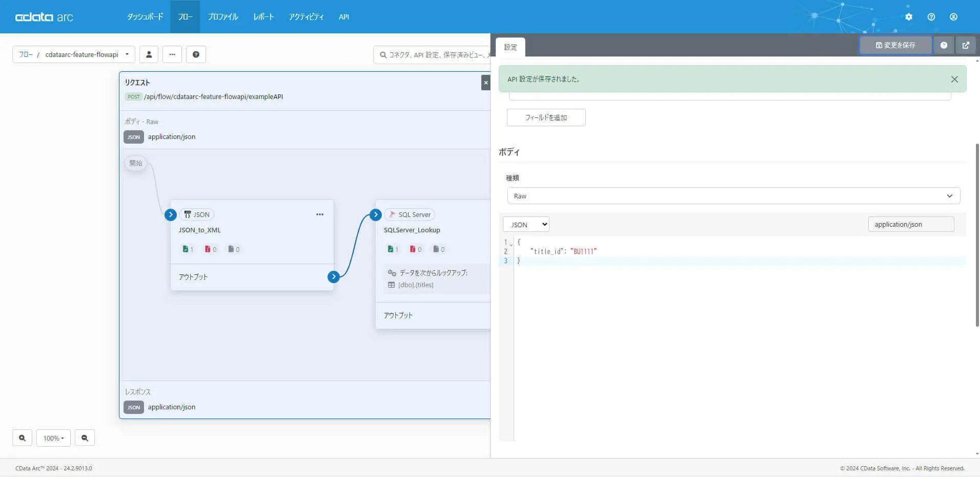Click line number 3 in code editor
Screen dimensions: 980x477
coord(505,261)
